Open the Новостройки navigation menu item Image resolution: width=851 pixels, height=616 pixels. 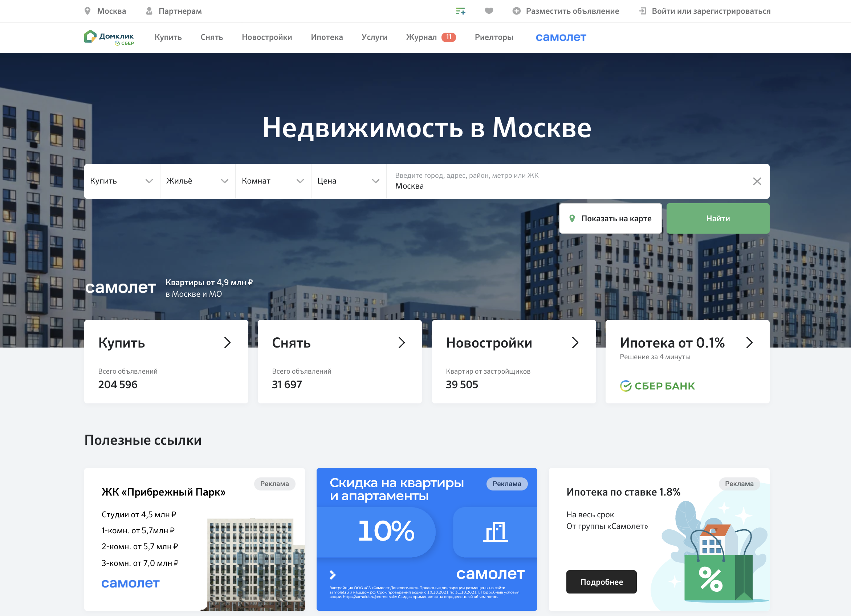[x=267, y=37]
